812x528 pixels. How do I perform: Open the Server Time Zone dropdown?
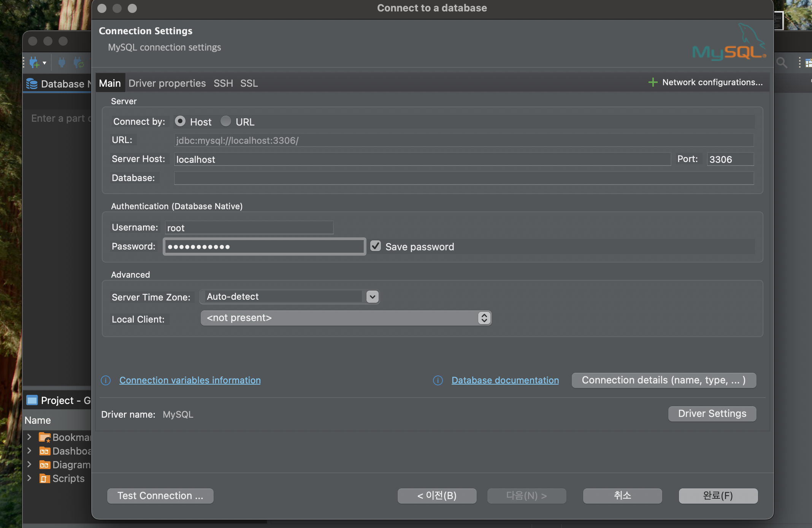pyautogui.click(x=372, y=297)
